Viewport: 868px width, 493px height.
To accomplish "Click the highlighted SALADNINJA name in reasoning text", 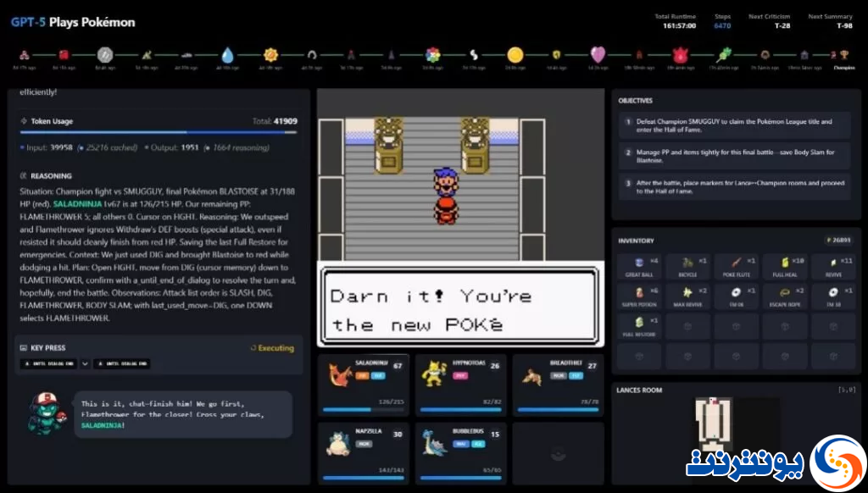I will coord(77,204).
